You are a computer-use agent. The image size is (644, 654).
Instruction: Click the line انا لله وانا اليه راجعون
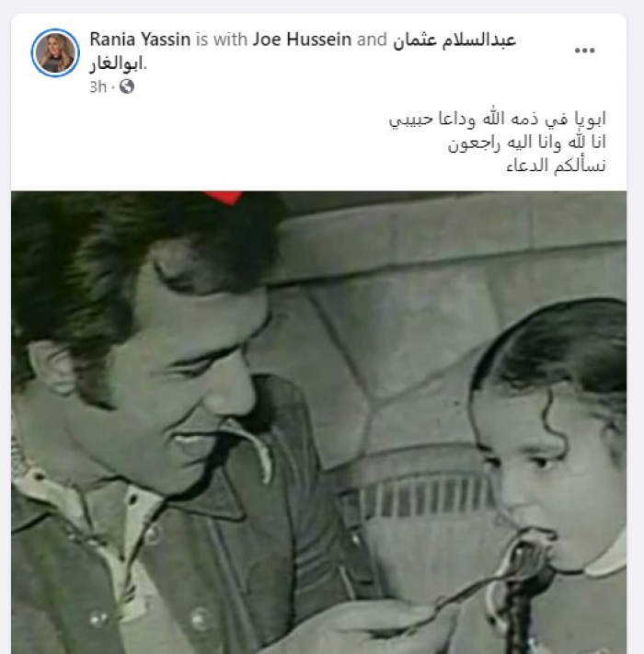(x=527, y=143)
